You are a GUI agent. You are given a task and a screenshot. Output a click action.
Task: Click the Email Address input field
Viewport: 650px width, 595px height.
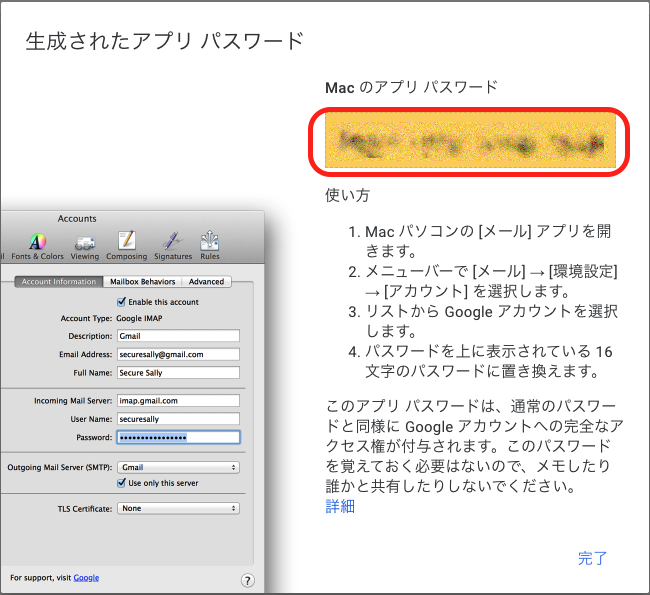[178, 355]
